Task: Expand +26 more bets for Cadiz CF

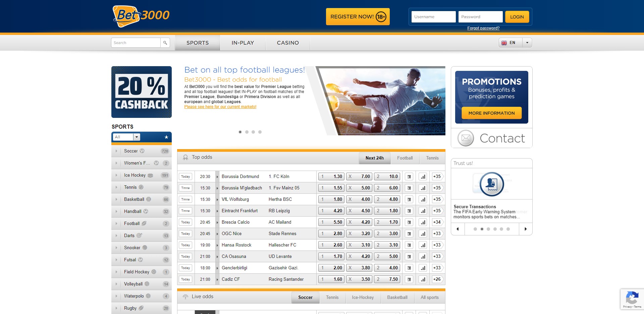Action: [437, 279]
